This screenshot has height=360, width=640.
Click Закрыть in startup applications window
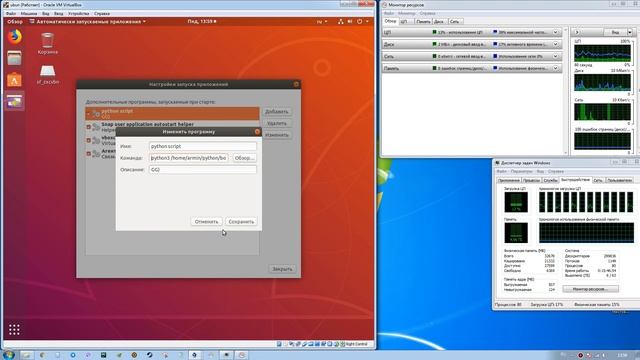pyautogui.click(x=282, y=269)
